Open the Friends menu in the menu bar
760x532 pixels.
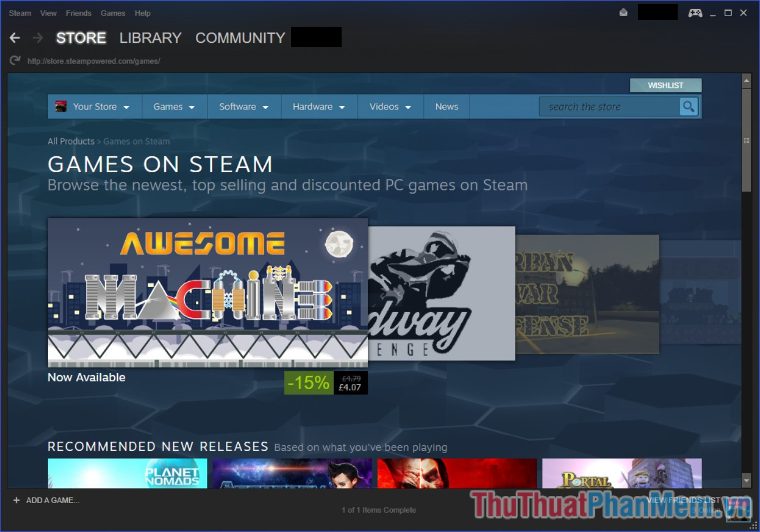coord(78,13)
